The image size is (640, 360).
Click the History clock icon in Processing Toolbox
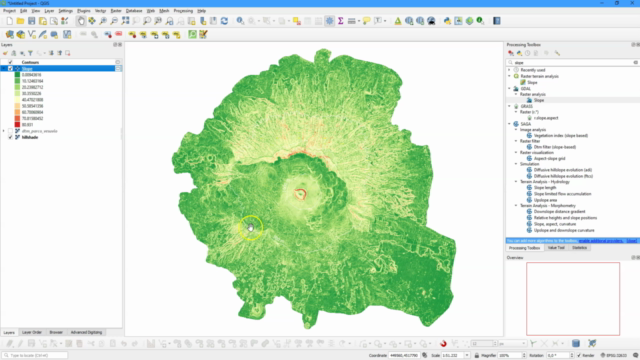[x=527, y=53]
